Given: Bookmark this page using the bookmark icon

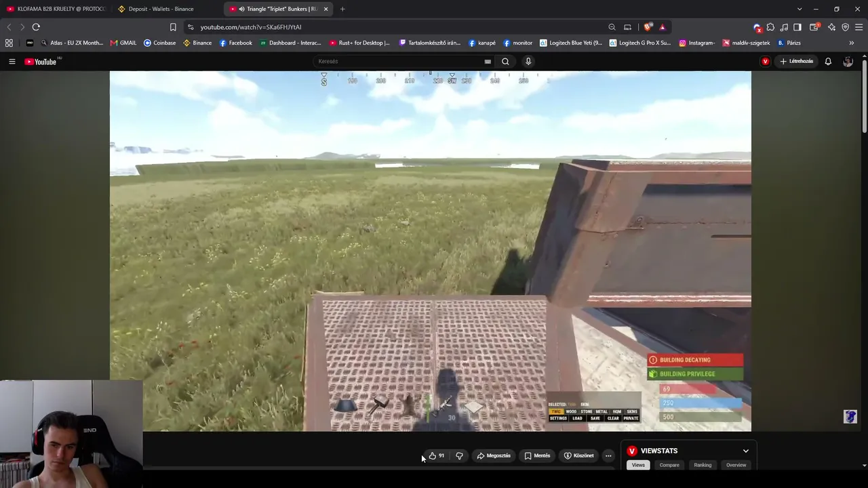Looking at the screenshot, I should (x=173, y=27).
